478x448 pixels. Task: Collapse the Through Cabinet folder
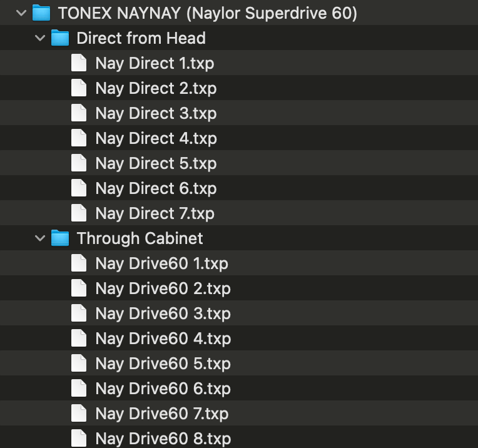point(41,238)
